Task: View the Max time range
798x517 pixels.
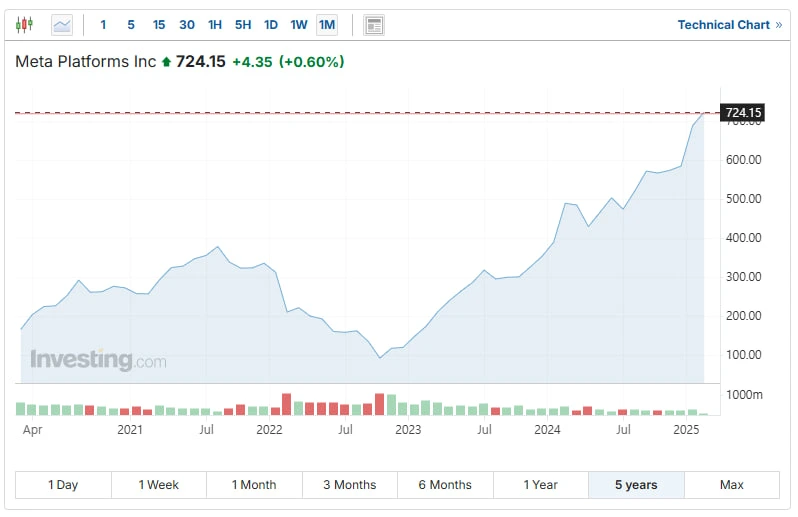Action: point(732,485)
